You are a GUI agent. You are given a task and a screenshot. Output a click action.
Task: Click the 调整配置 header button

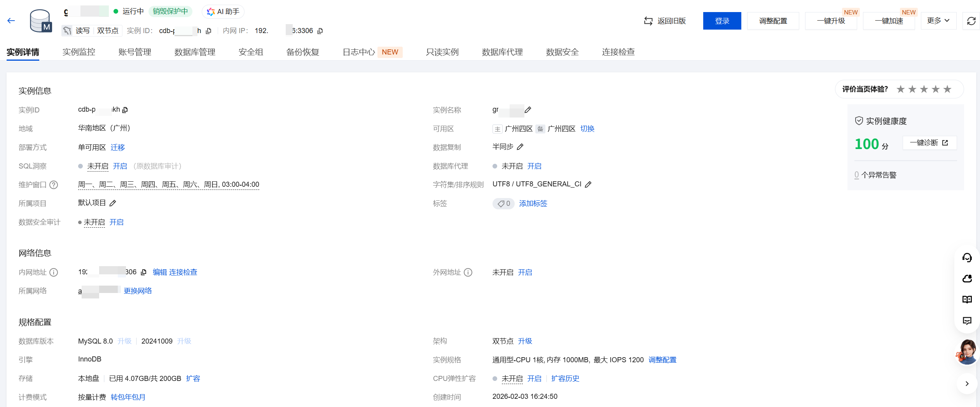click(773, 21)
